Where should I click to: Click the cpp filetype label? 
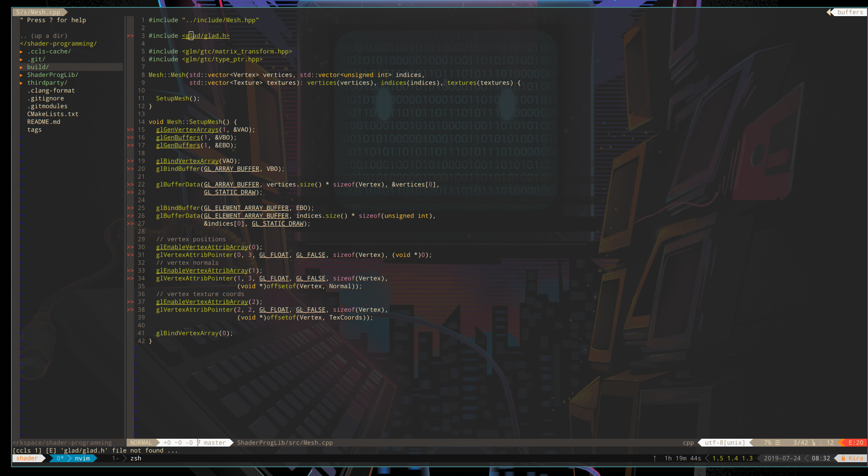(688, 443)
